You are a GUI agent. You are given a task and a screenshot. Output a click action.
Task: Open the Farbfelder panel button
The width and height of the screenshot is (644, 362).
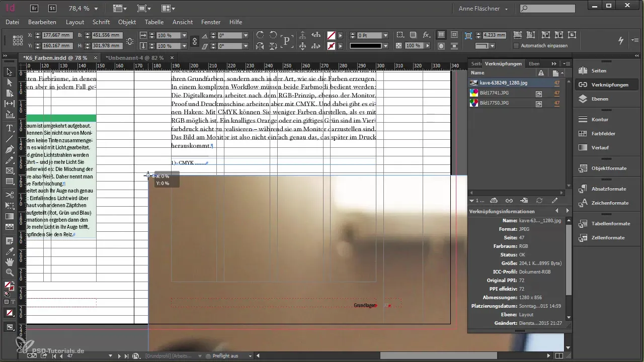[x=607, y=134]
